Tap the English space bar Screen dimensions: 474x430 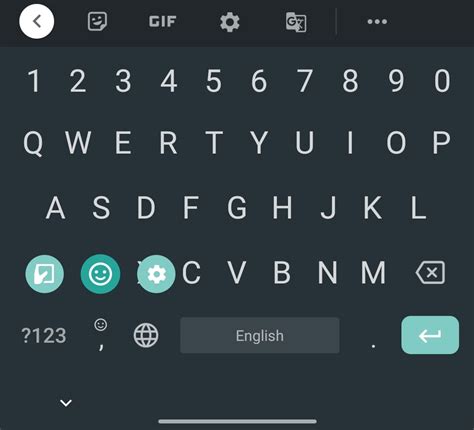260,335
